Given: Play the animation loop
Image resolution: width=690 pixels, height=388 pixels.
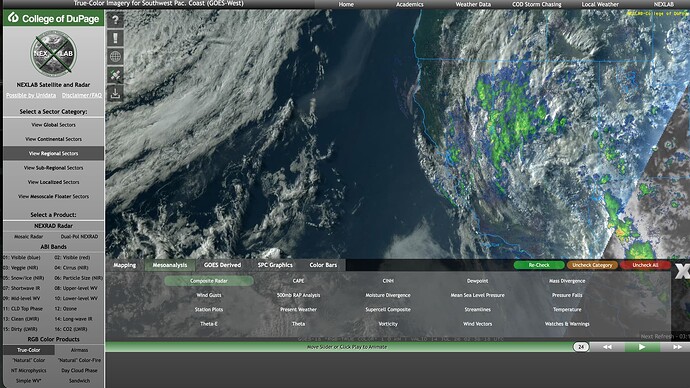Looking at the screenshot, I should click(x=642, y=347).
